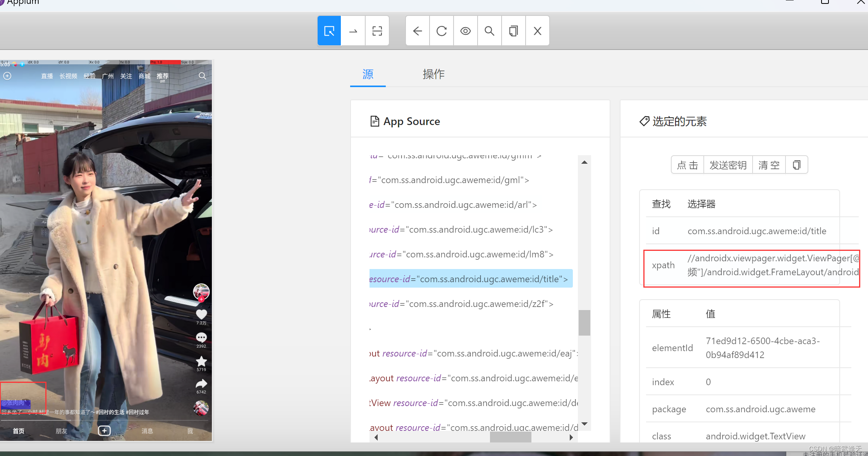Select the 源 tab

(x=368, y=74)
